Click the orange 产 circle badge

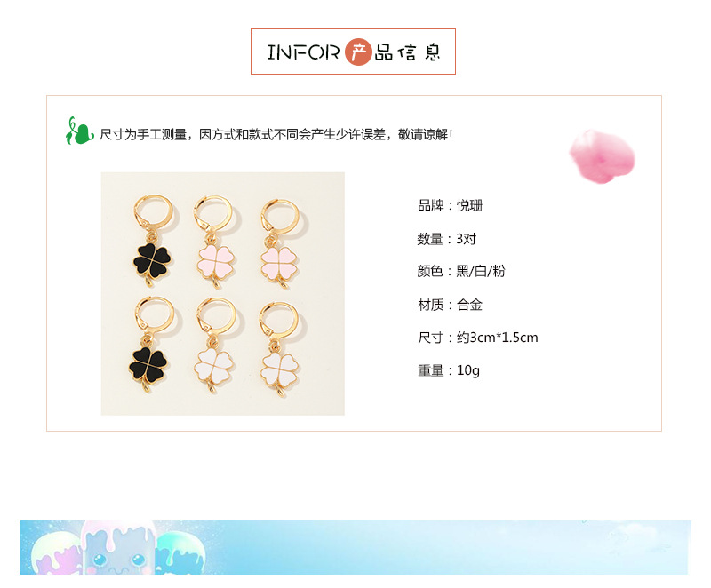point(358,52)
